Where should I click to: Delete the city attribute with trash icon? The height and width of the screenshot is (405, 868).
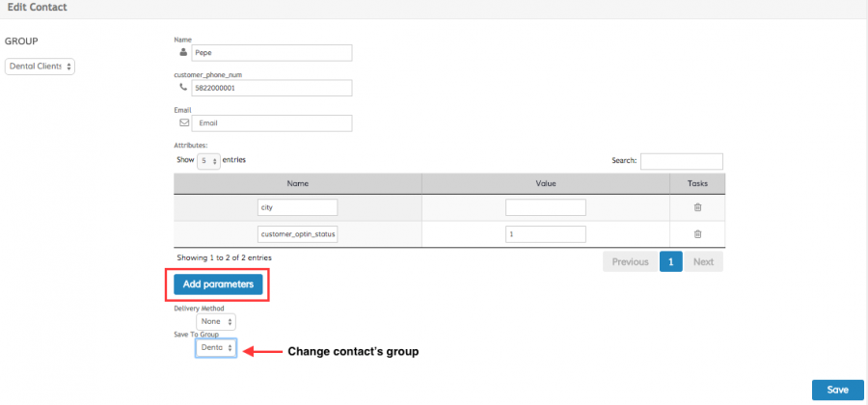[697, 207]
